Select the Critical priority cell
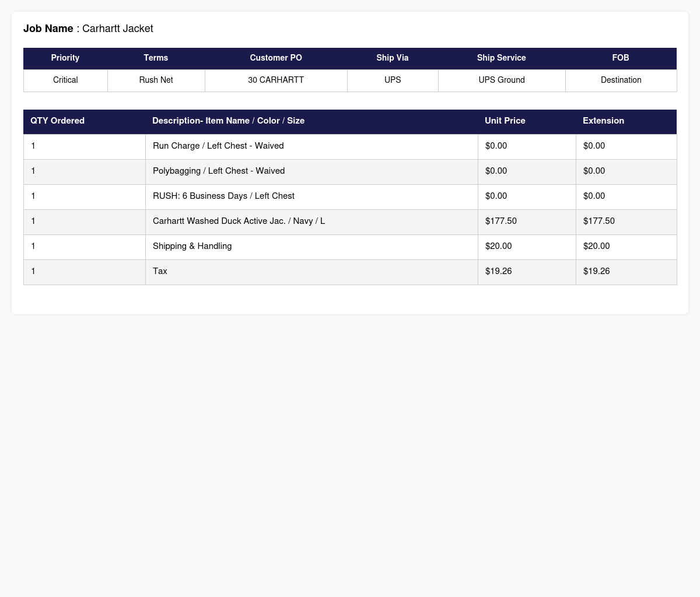The image size is (700, 597). point(65,80)
